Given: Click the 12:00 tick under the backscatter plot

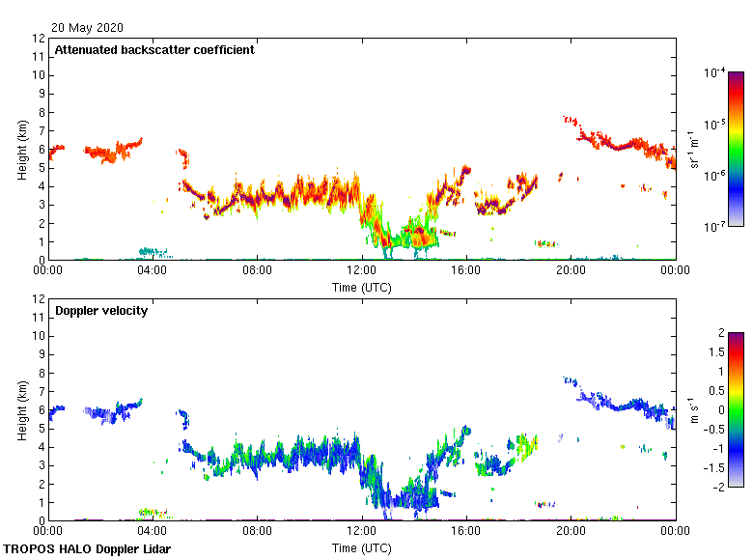Looking at the screenshot, I should 362,270.
